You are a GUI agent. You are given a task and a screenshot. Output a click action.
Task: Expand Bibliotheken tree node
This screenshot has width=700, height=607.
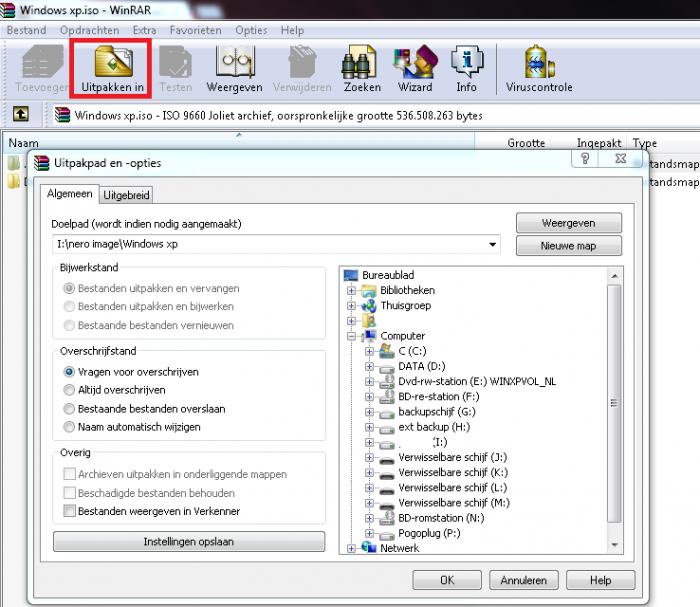351,291
